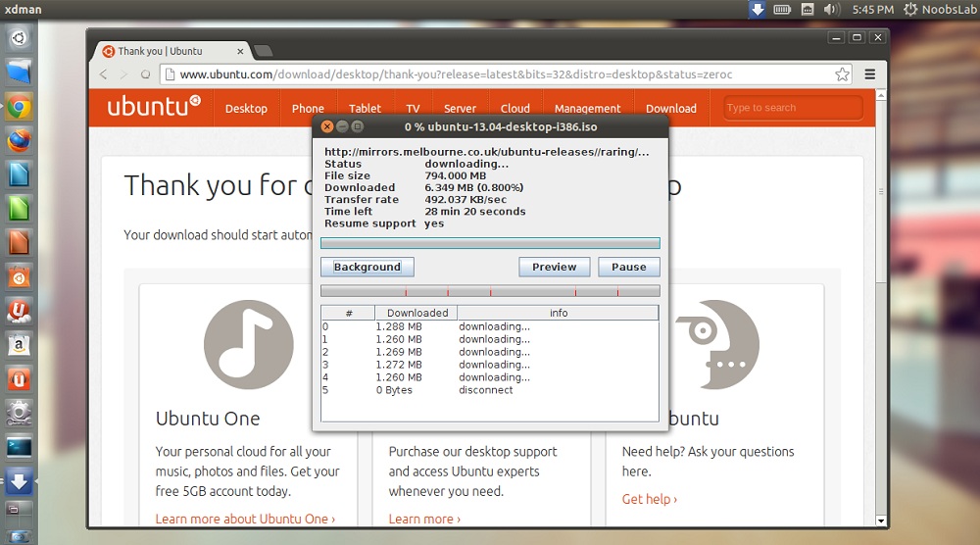The width and height of the screenshot is (980, 545).
Task: Click the page scrollbar down arrow
Action: [x=881, y=520]
